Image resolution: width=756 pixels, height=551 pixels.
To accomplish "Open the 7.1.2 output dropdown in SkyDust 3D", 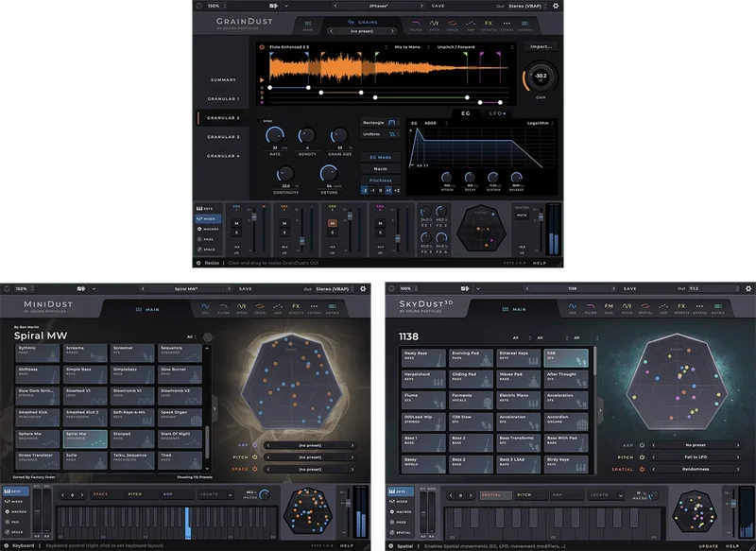I will tap(714, 288).
